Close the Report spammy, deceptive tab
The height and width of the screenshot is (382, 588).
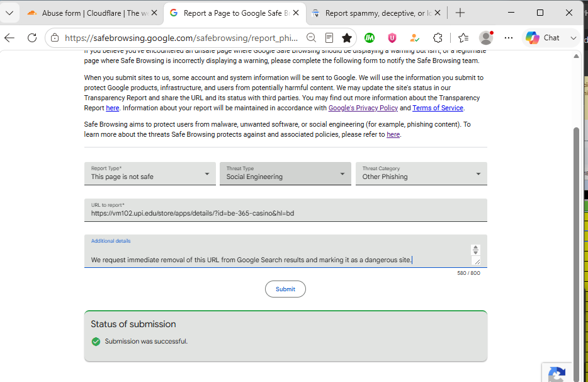(438, 13)
